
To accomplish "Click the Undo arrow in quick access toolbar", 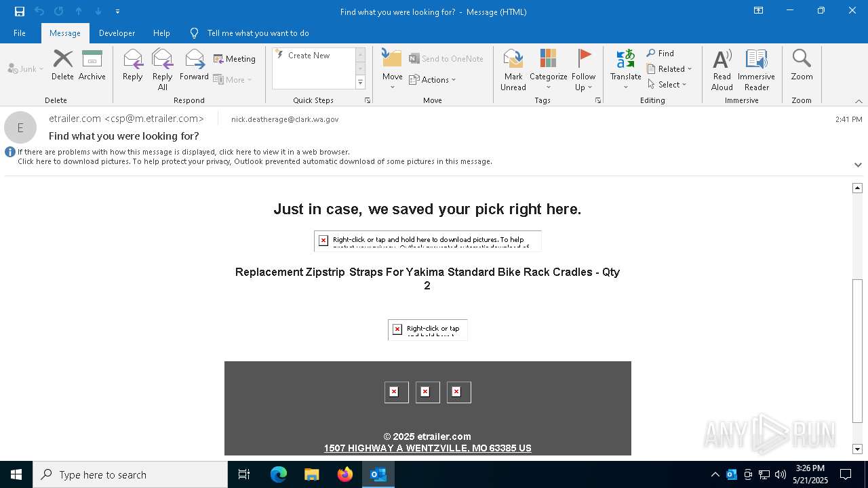I will [x=39, y=12].
